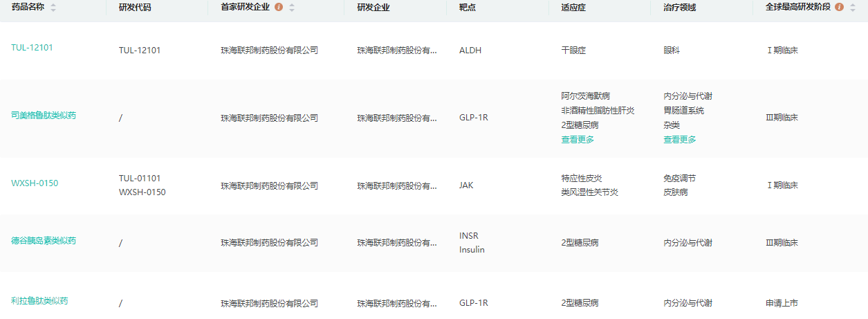Image resolution: width=868 pixels, height=319 pixels.
Task: Open drug link WXSH-0150
Action: point(35,183)
